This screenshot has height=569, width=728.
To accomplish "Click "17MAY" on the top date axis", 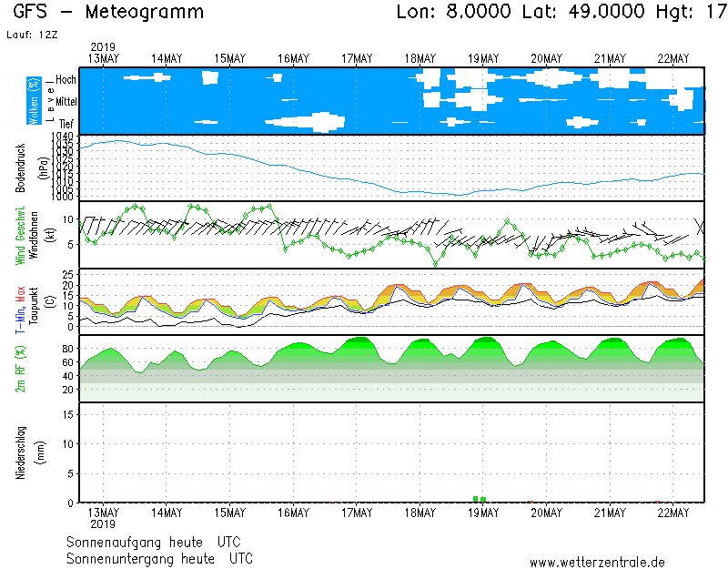I will [x=357, y=59].
